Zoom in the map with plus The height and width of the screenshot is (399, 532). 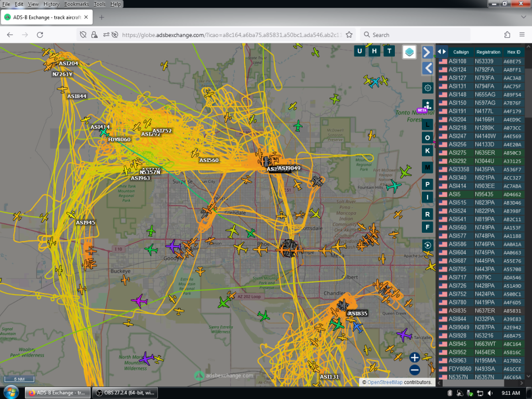pyautogui.click(x=415, y=357)
